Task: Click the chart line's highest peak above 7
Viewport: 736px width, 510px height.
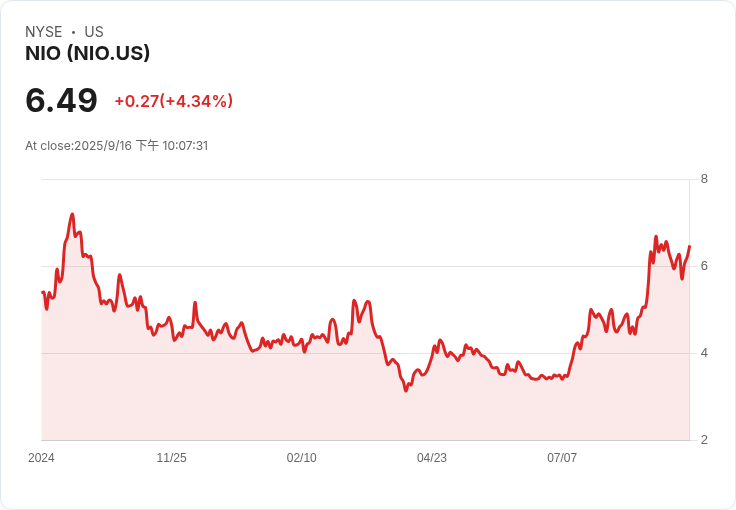Action: 72,214
